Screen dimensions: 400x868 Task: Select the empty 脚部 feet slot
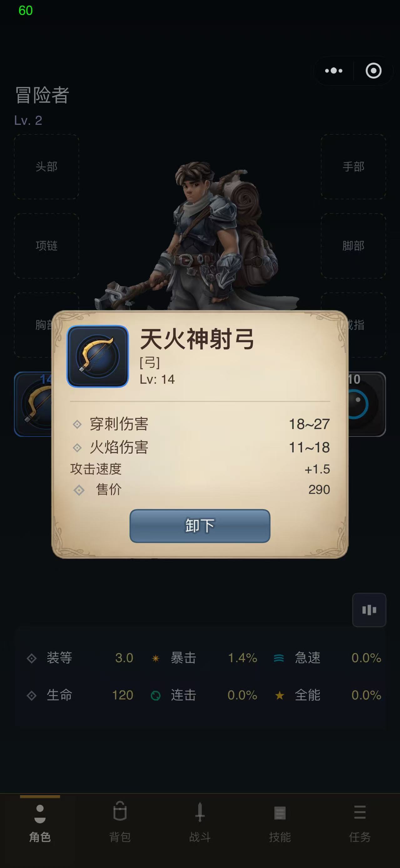pyautogui.click(x=353, y=246)
